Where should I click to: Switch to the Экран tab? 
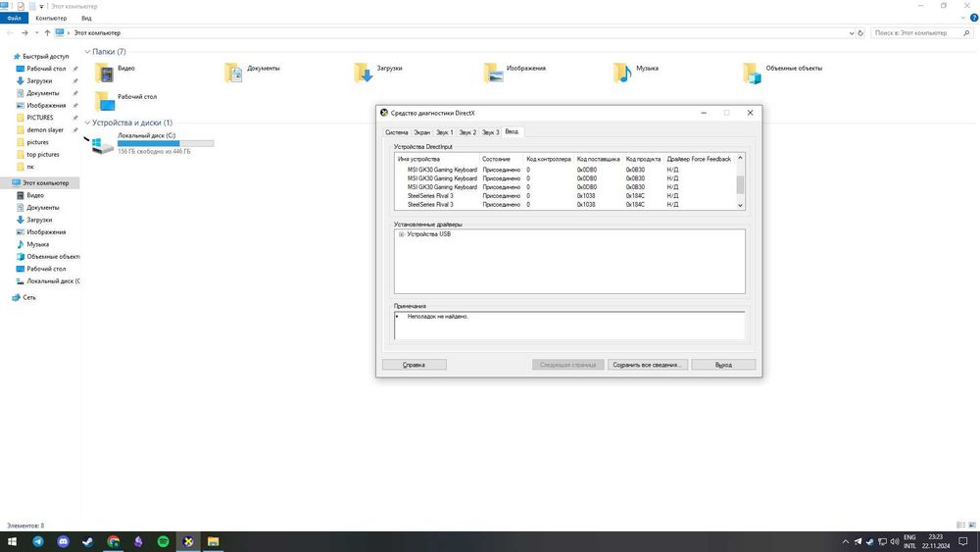[x=421, y=132]
